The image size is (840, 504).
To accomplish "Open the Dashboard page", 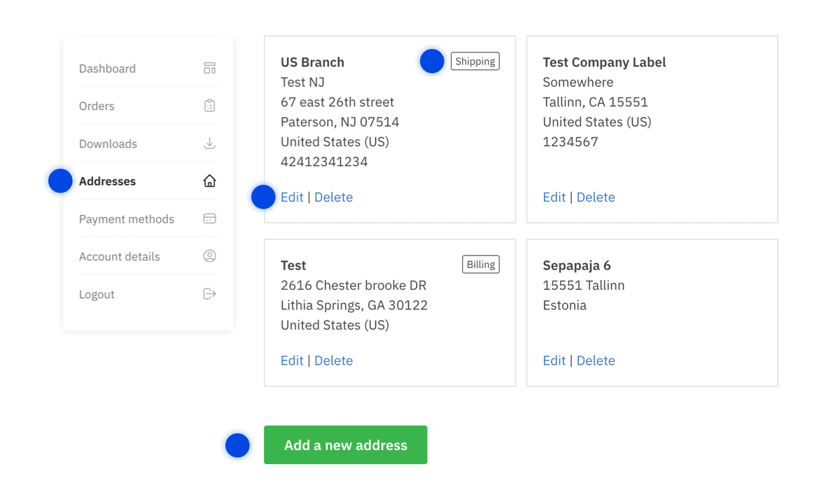I will click(x=107, y=68).
